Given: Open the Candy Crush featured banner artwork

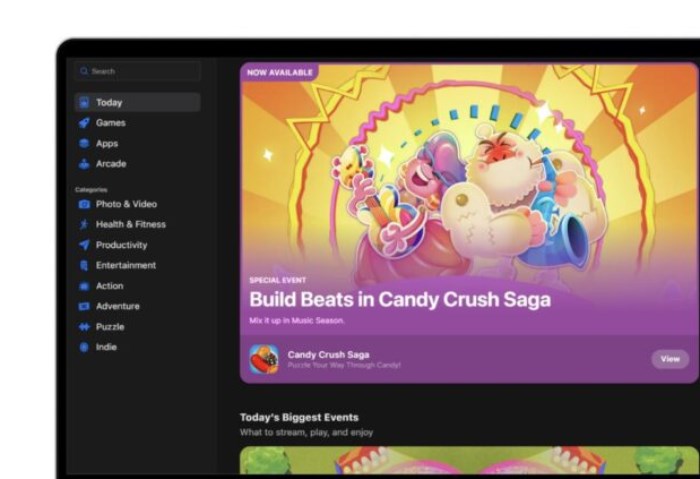Looking at the screenshot, I should tap(470, 170).
